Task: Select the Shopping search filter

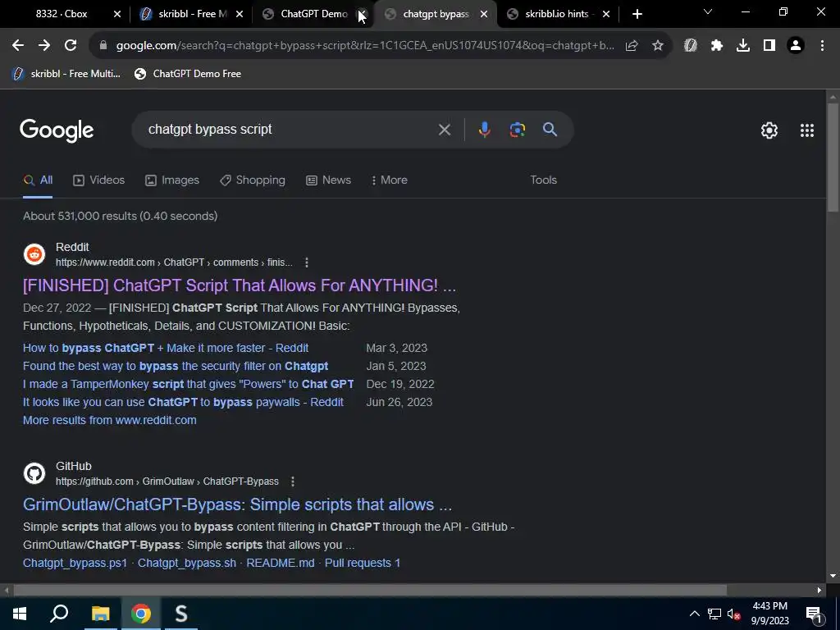Action: 253,180
